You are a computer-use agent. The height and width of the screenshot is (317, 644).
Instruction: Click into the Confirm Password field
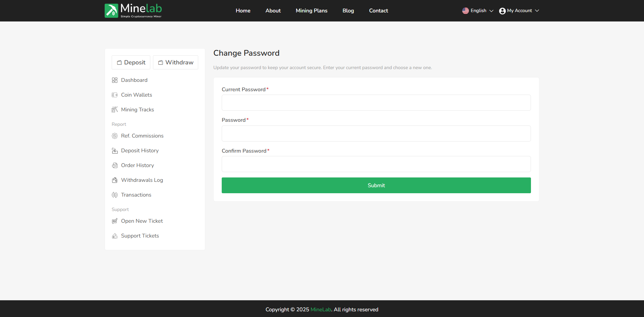pos(376,164)
